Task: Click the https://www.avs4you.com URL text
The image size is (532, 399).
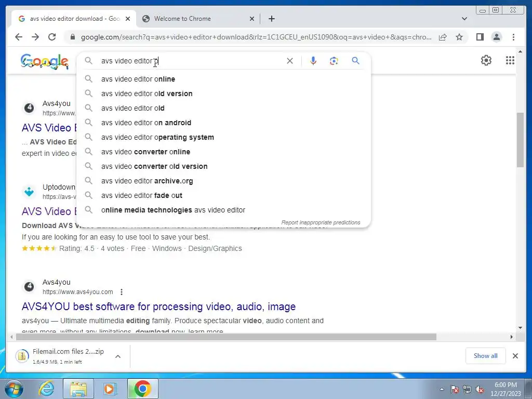Action: (x=78, y=292)
